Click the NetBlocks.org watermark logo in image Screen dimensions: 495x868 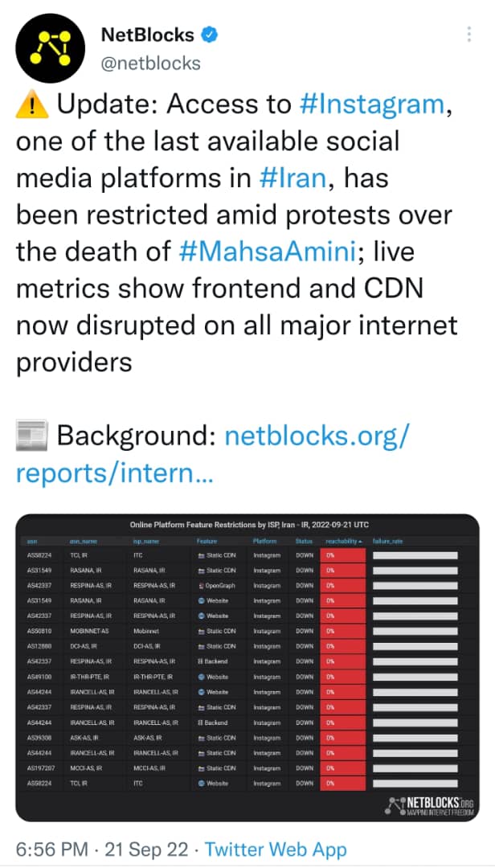[431, 805]
